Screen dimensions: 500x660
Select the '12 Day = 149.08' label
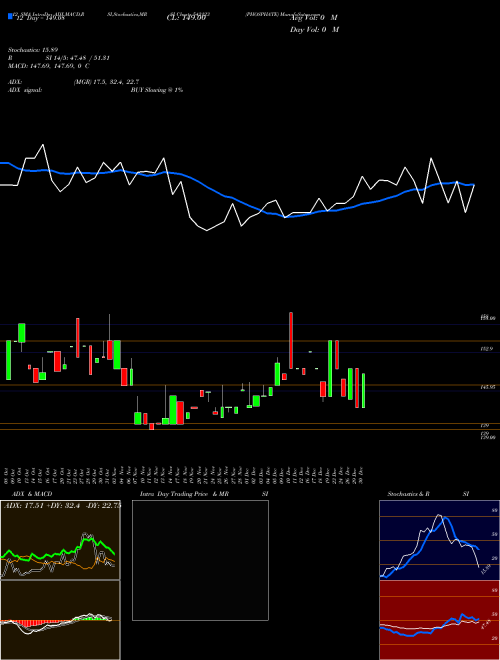[39, 18]
